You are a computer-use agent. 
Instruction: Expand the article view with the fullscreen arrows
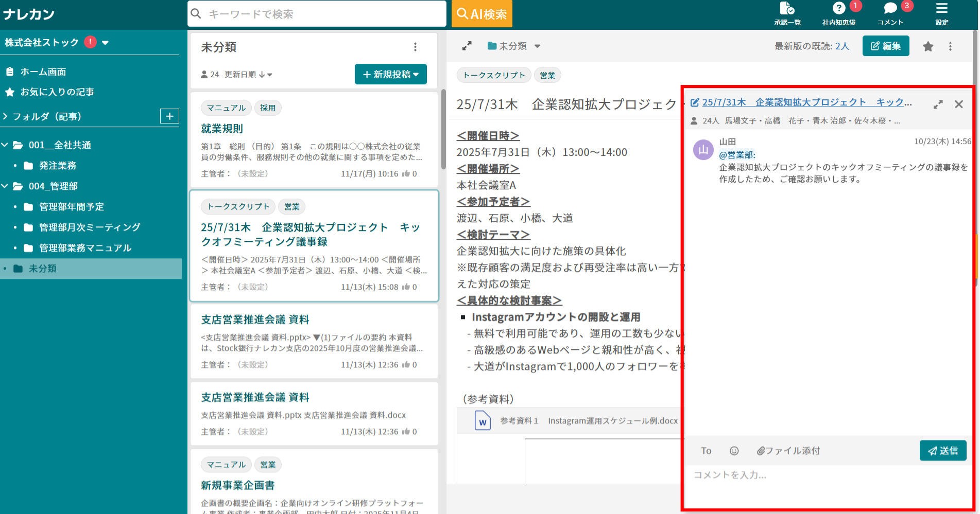pos(467,46)
